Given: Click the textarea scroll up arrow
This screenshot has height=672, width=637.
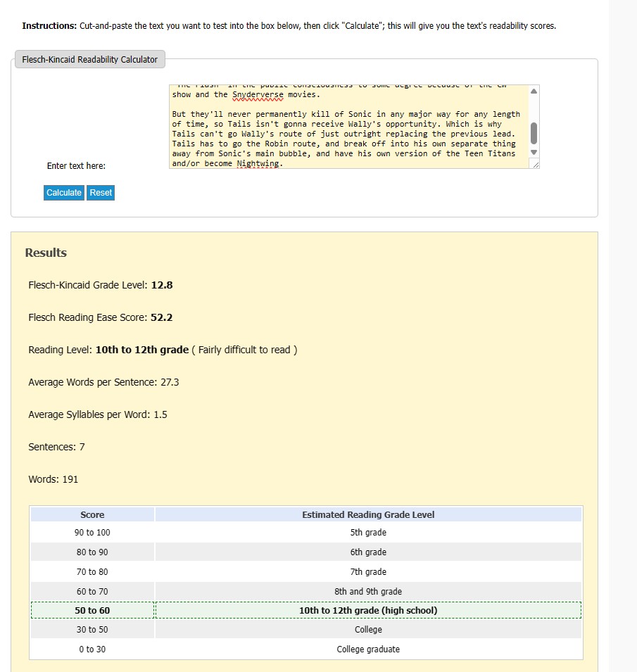Looking at the screenshot, I should coord(534,91).
